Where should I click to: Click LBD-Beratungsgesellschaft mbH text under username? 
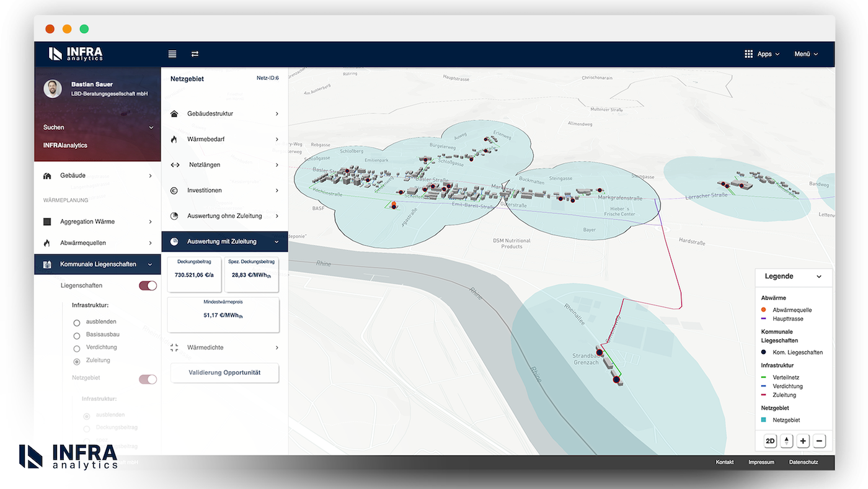[109, 94]
